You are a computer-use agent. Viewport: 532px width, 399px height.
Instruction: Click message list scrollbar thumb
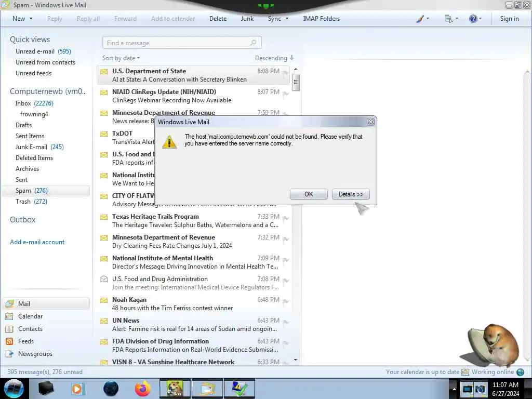(296, 83)
